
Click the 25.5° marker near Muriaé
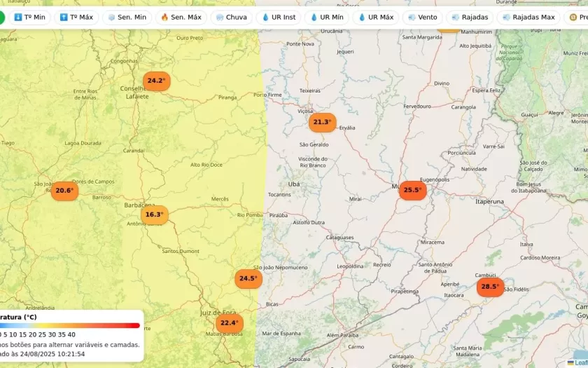412,190
